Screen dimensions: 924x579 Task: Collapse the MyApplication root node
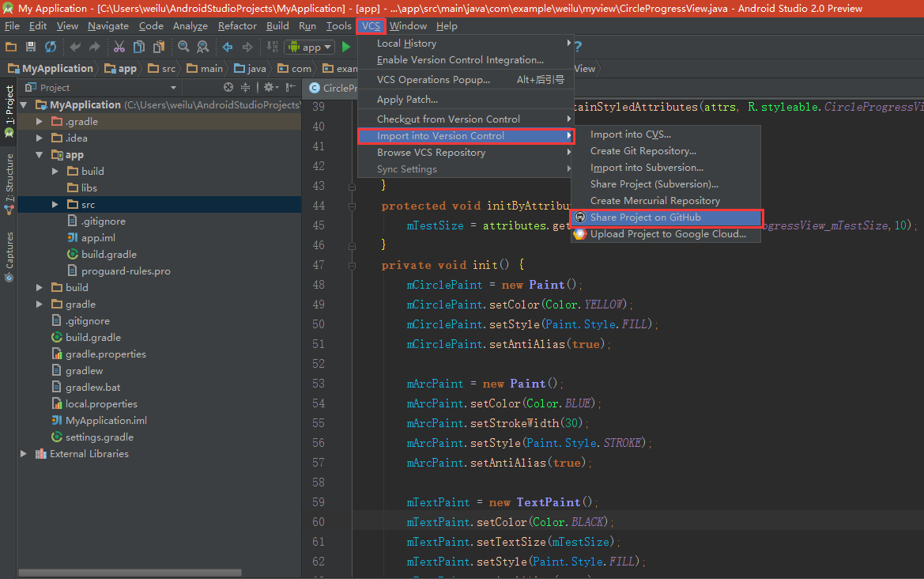coord(24,105)
